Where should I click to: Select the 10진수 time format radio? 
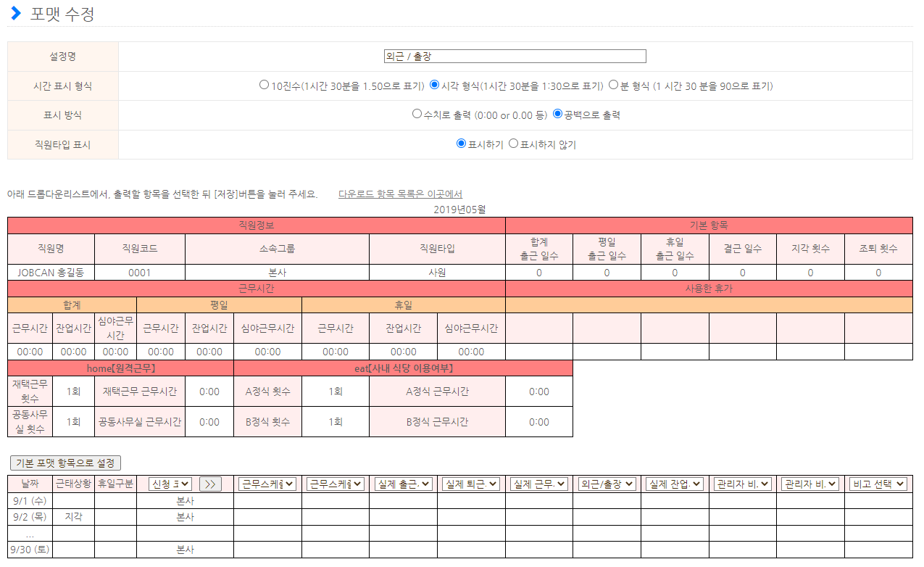click(x=265, y=85)
